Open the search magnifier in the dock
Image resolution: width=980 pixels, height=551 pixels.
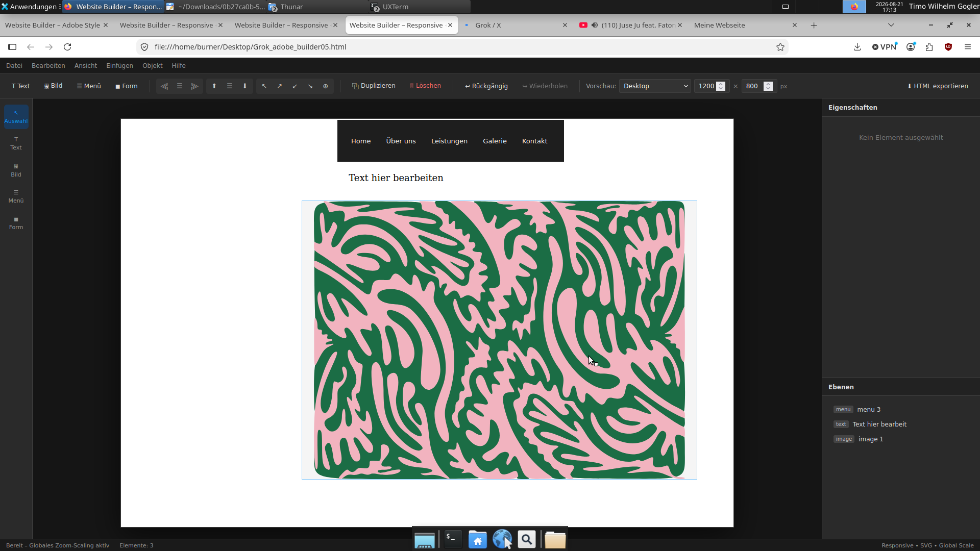pyautogui.click(x=527, y=539)
